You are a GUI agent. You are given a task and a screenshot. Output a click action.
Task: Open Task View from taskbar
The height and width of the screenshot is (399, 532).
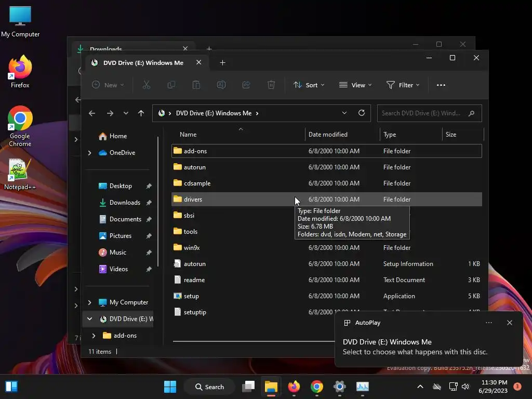pyautogui.click(x=248, y=387)
